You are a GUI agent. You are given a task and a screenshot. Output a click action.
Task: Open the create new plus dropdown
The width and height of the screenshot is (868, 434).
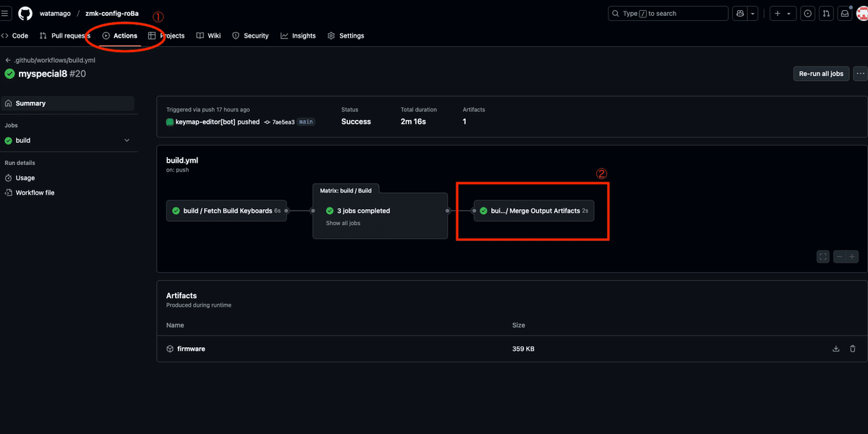click(x=782, y=14)
